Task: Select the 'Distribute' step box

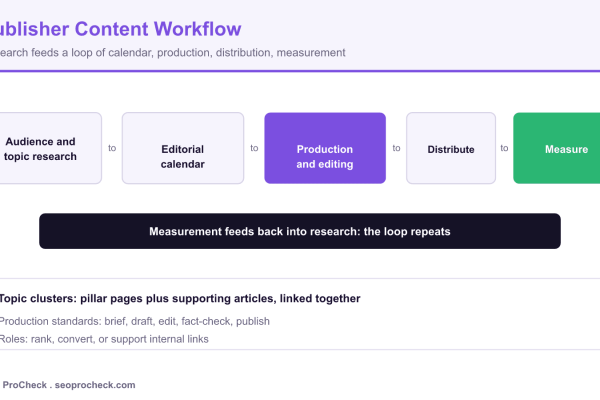Action: pos(451,148)
